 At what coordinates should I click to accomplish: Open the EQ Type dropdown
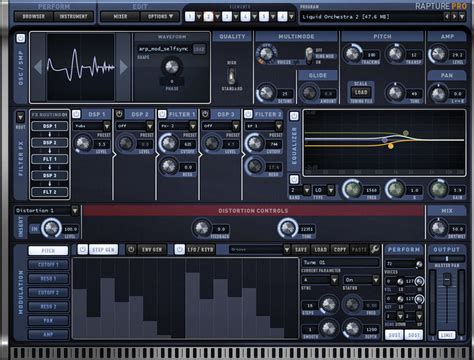click(x=331, y=190)
